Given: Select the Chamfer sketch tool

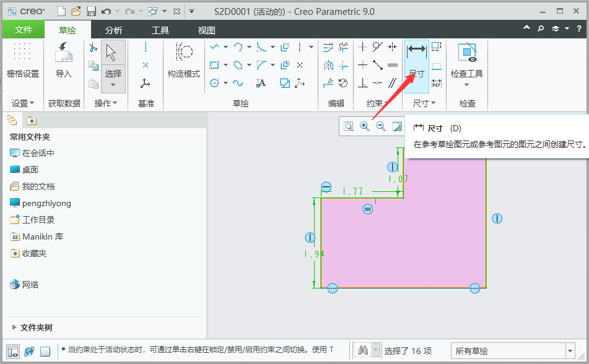Looking at the screenshot, I should coord(261,65).
